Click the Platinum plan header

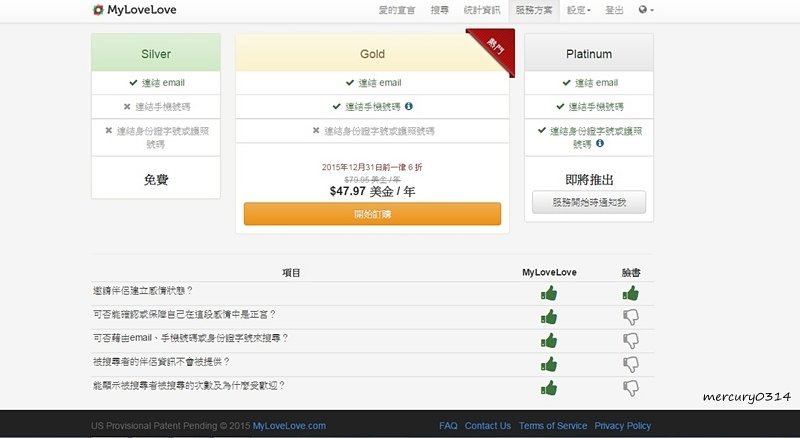point(589,54)
